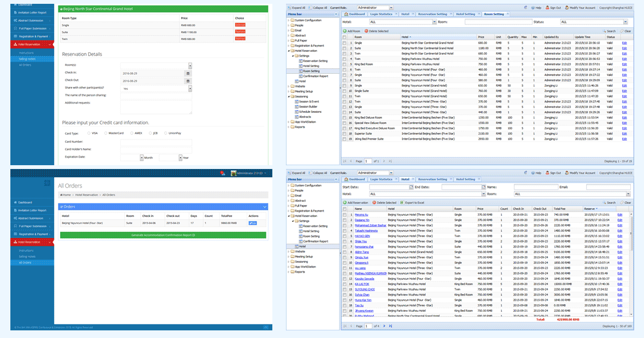This screenshot has width=644, height=338.
Task: Tick the checkbox for Meiying Xu reservation
Action: [x=344, y=215]
